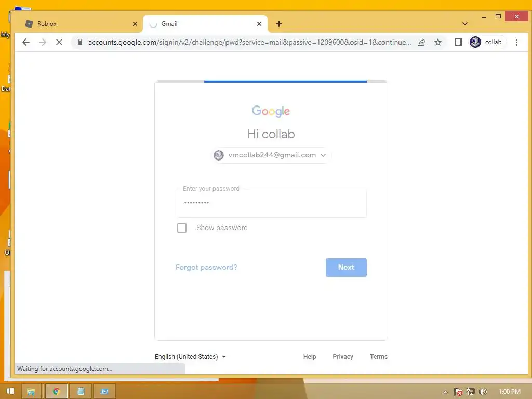Open the Windows Start button
This screenshot has height=399, width=532.
coord(10,391)
